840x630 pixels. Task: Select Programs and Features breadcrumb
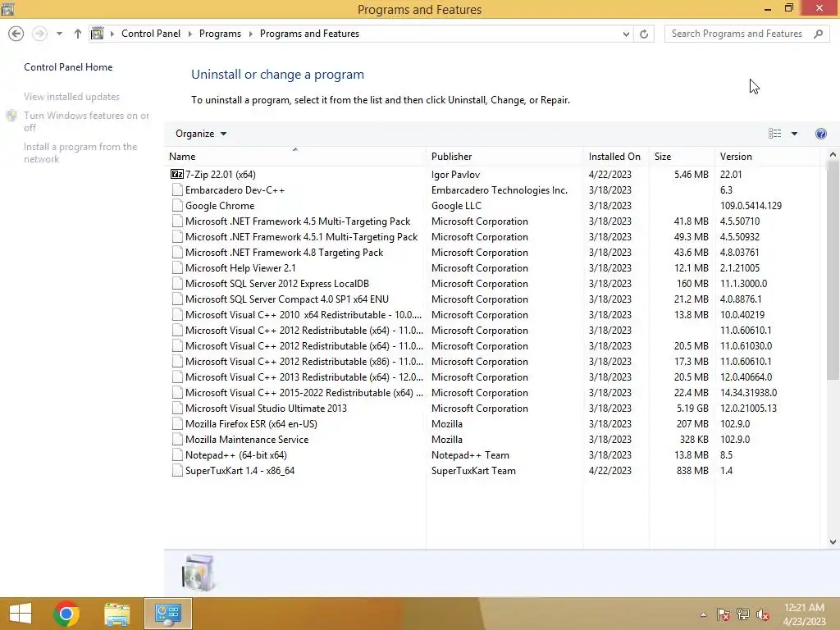[309, 34]
